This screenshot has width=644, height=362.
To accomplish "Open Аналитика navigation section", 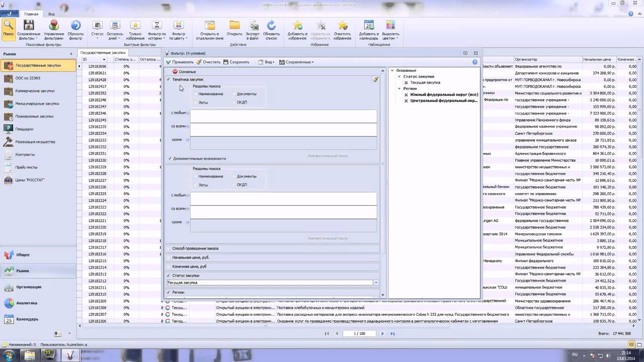I will coord(38,303).
